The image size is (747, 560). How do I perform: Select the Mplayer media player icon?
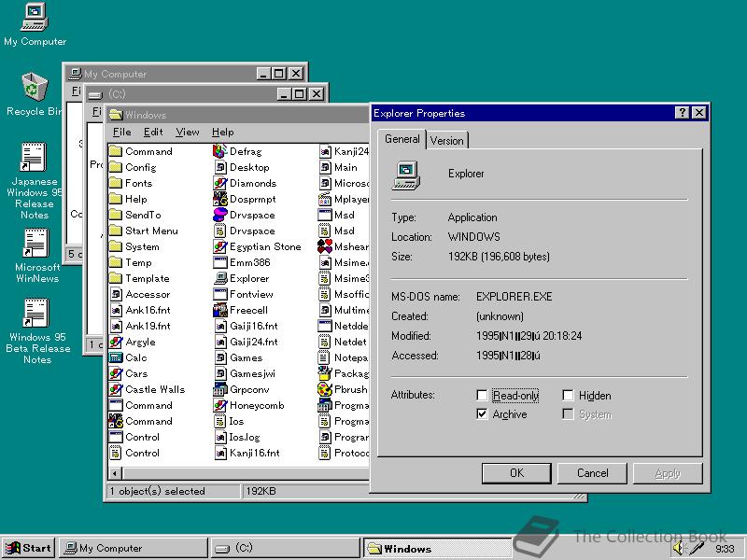coord(324,199)
